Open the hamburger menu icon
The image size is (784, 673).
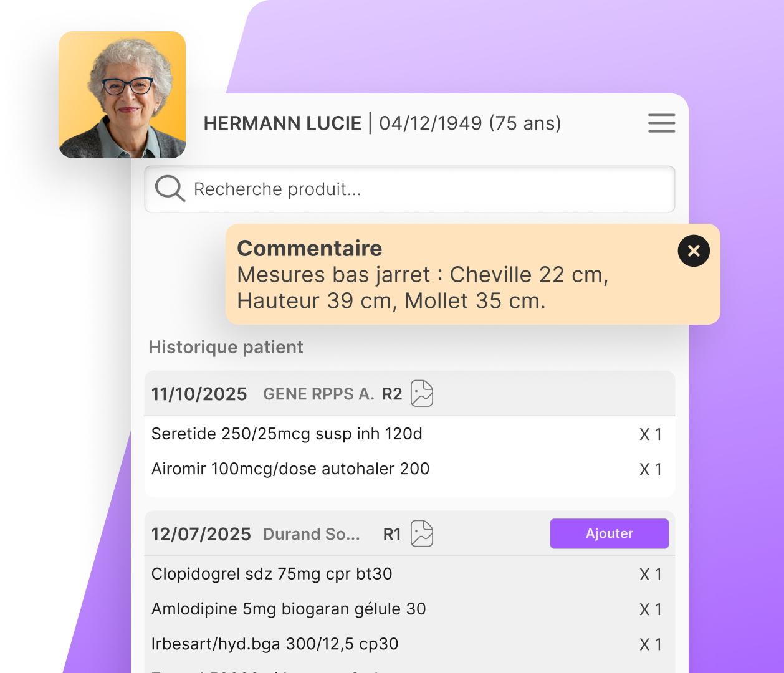[x=661, y=123]
